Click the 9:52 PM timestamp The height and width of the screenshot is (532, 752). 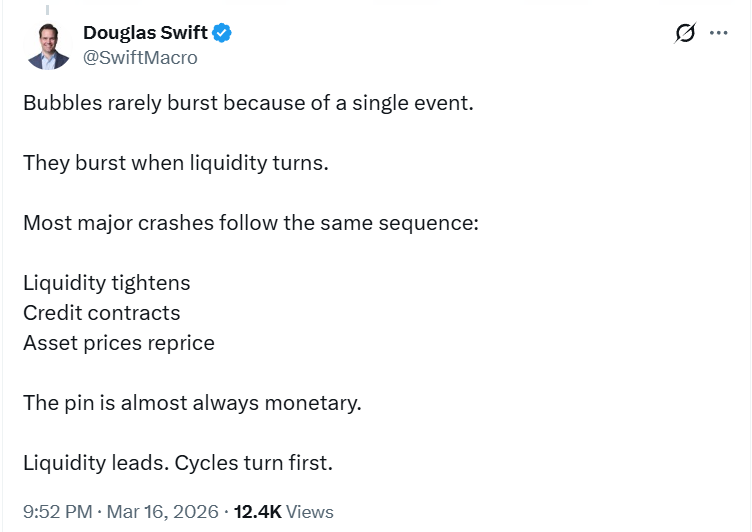click(56, 512)
